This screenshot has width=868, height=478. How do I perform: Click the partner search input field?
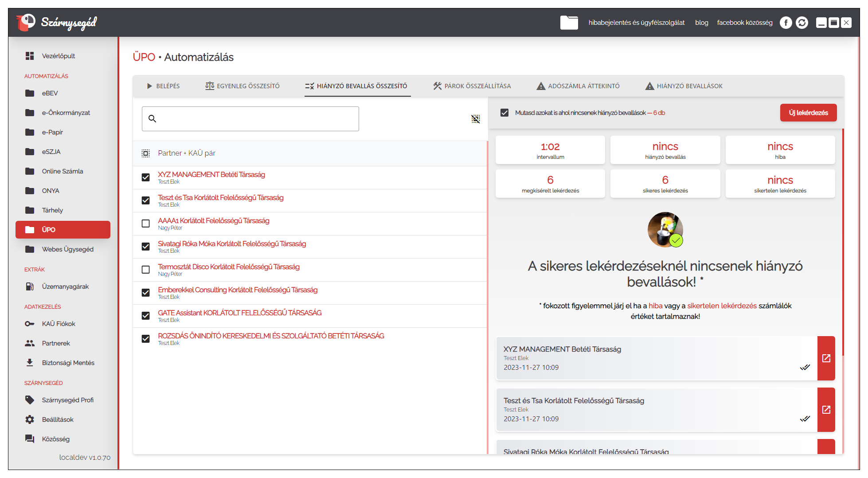[250, 119]
